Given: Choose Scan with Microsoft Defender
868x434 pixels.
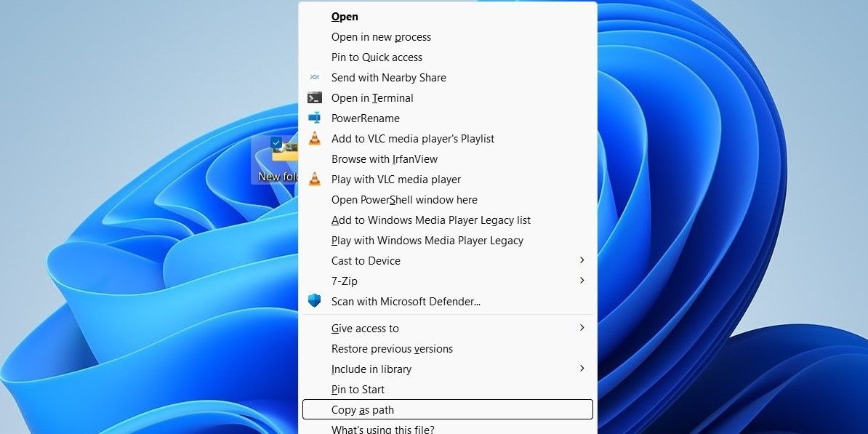Looking at the screenshot, I should coord(448,301).
